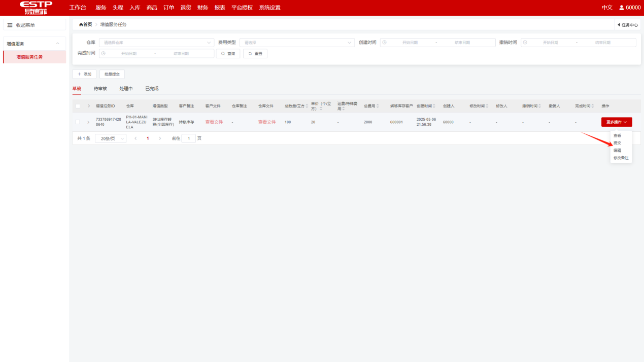Sort by 总费用 column sort icon
644x362 pixels.
tap(378, 106)
